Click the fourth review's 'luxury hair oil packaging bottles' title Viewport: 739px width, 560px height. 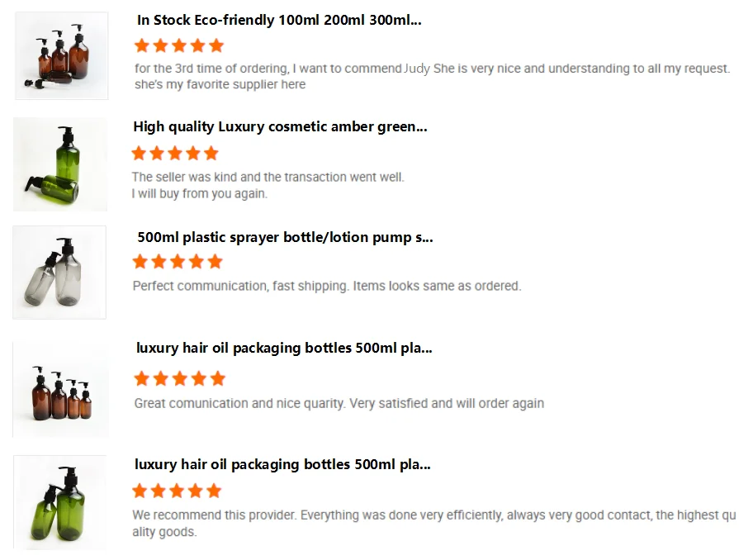[283, 349]
